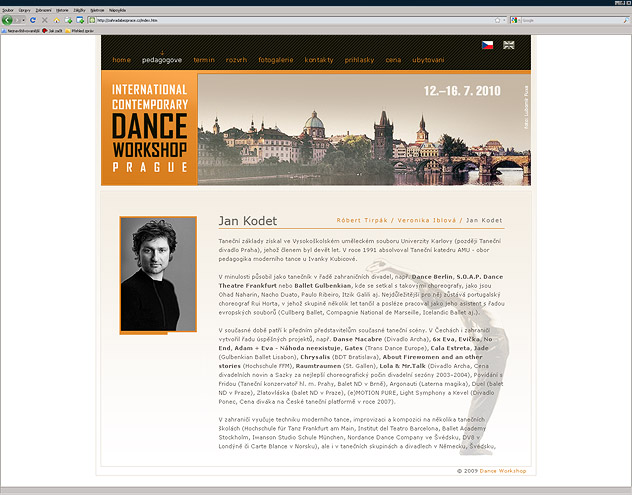
Task: Click the Dance Workshop footer link
Action: 503,471
